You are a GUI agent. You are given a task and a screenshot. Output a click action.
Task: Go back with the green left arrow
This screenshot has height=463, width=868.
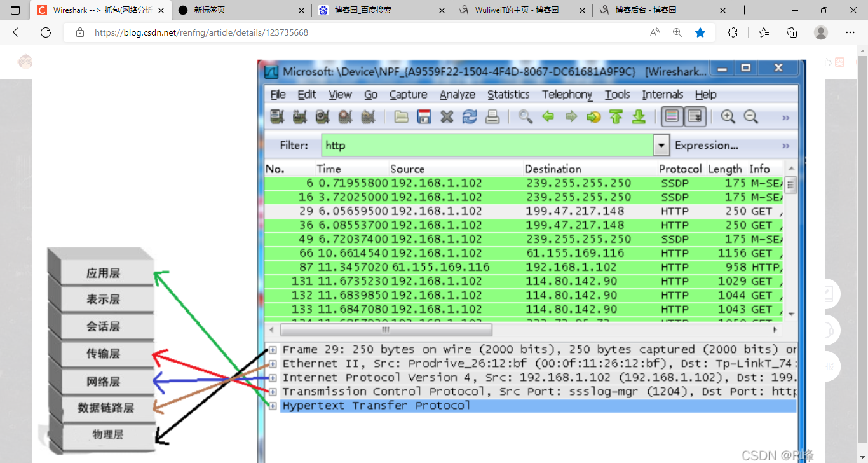(x=548, y=117)
